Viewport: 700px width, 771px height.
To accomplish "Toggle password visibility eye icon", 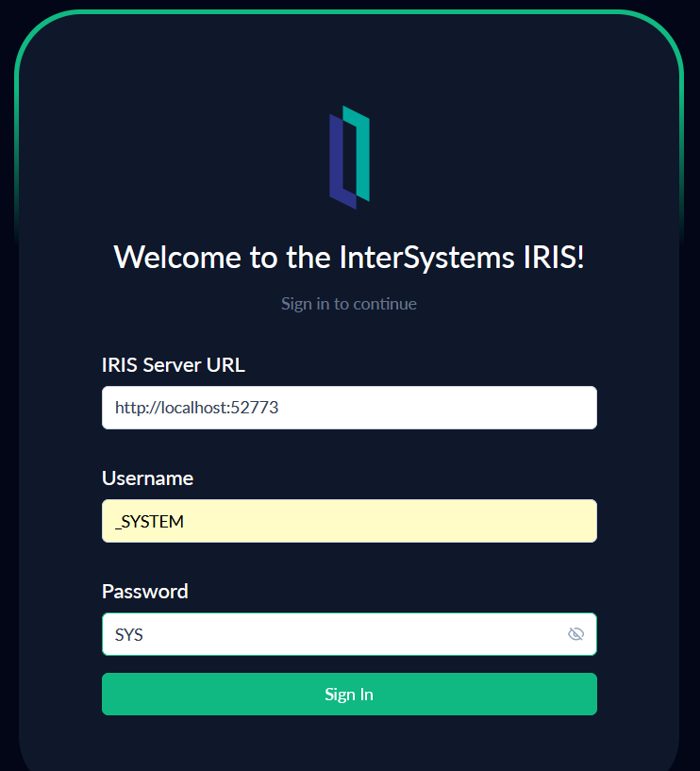I will [x=575, y=634].
